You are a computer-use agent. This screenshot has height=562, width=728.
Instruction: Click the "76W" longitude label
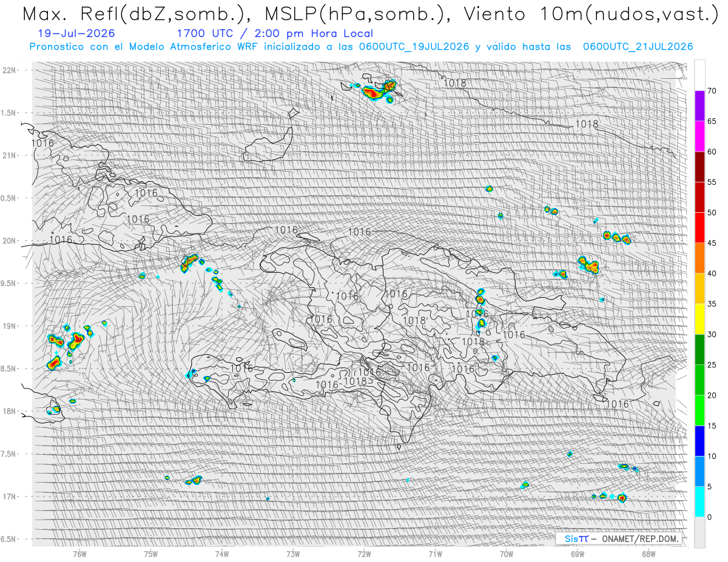(x=79, y=554)
